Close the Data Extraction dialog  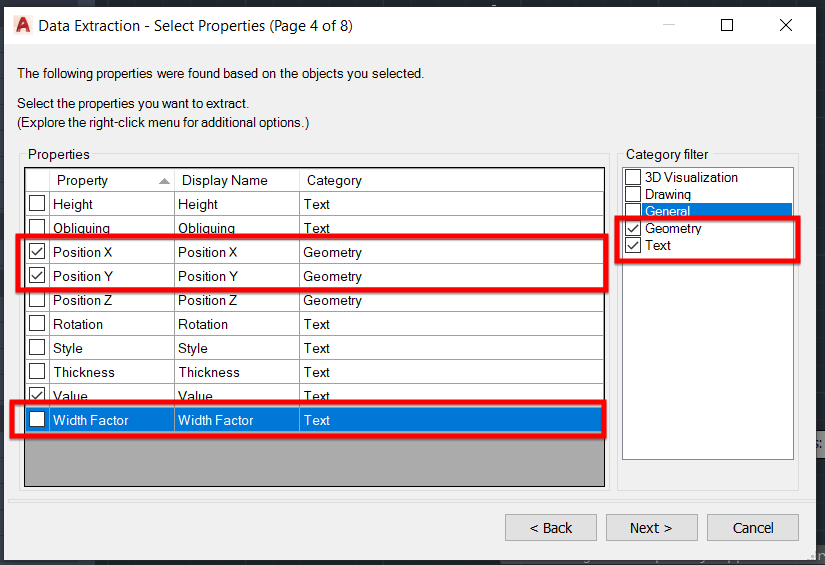point(786,25)
